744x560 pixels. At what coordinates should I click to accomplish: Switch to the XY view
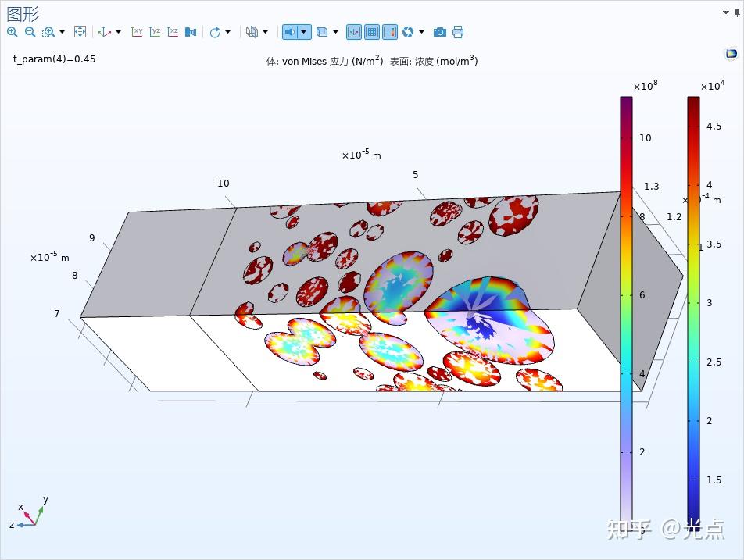[137, 32]
